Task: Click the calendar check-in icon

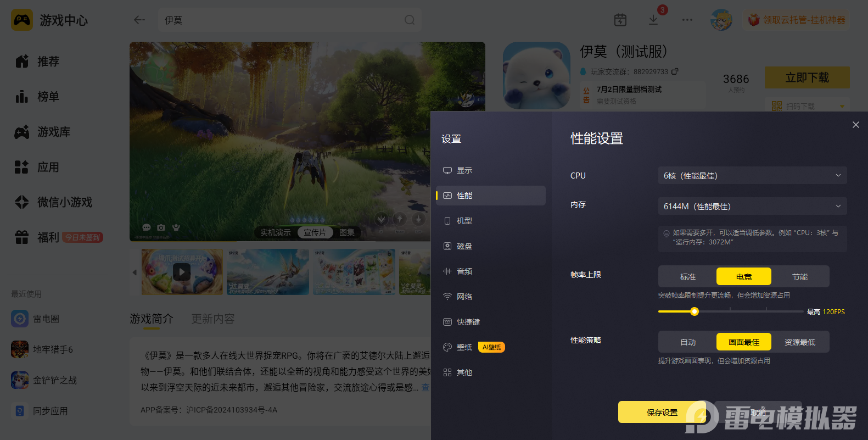Action: (620, 20)
